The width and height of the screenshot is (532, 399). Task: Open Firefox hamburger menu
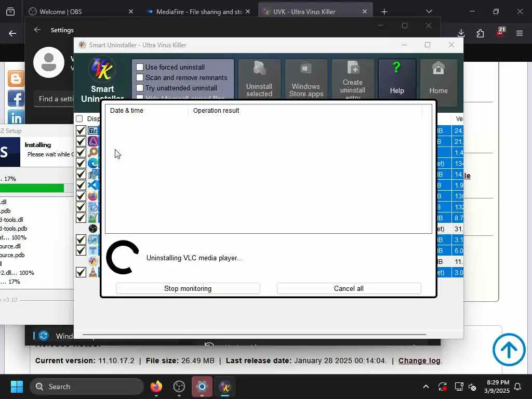click(x=520, y=33)
